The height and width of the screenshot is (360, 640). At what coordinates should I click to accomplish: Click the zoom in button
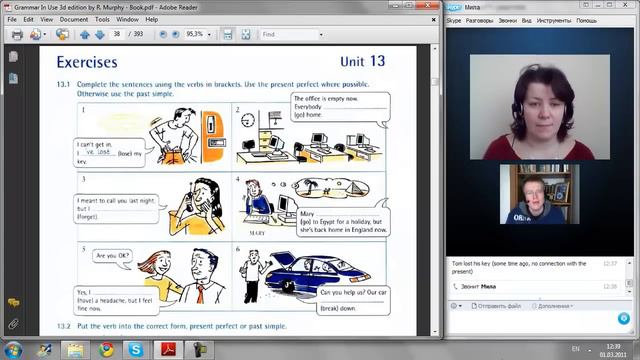coord(176,34)
